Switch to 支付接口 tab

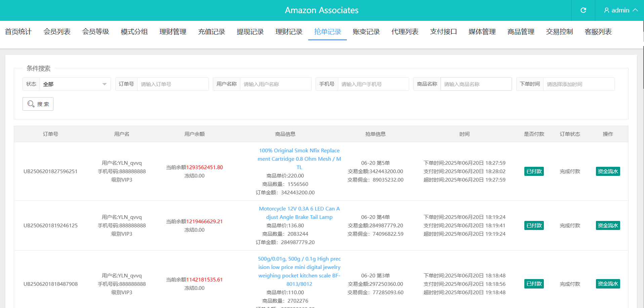tap(444, 32)
